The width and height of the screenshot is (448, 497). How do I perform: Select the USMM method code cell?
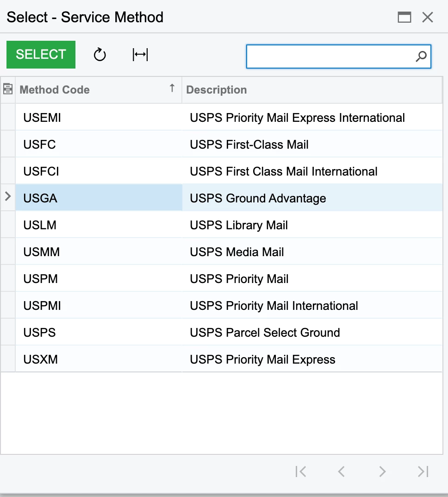click(99, 252)
